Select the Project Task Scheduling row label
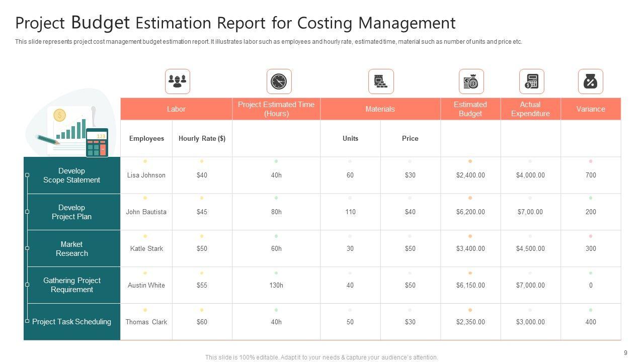The height and width of the screenshot is (362, 644). click(72, 322)
